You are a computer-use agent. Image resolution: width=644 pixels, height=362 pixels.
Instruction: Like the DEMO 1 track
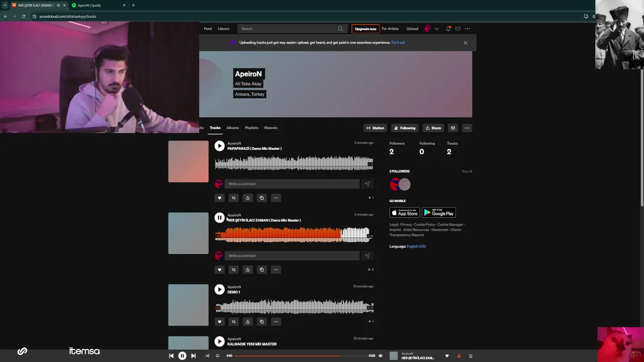coord(219,322)
